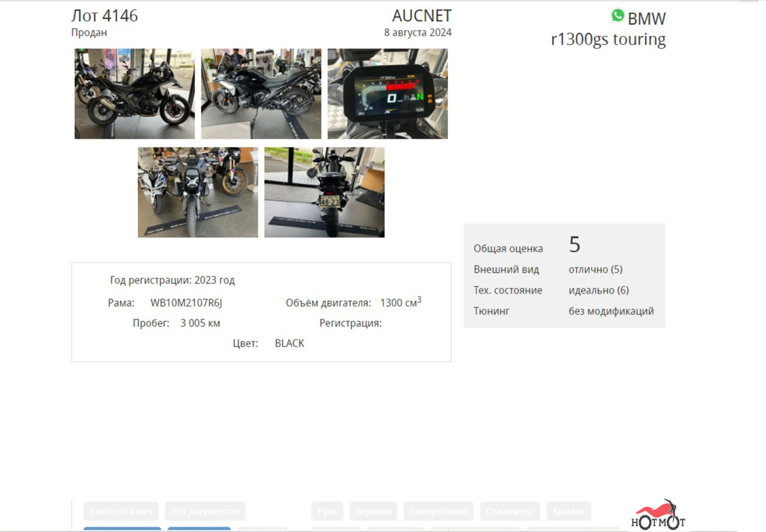Viewport: 766px width, 532px height.
Task: Click the HotMot logo
Action: point(658,515)
